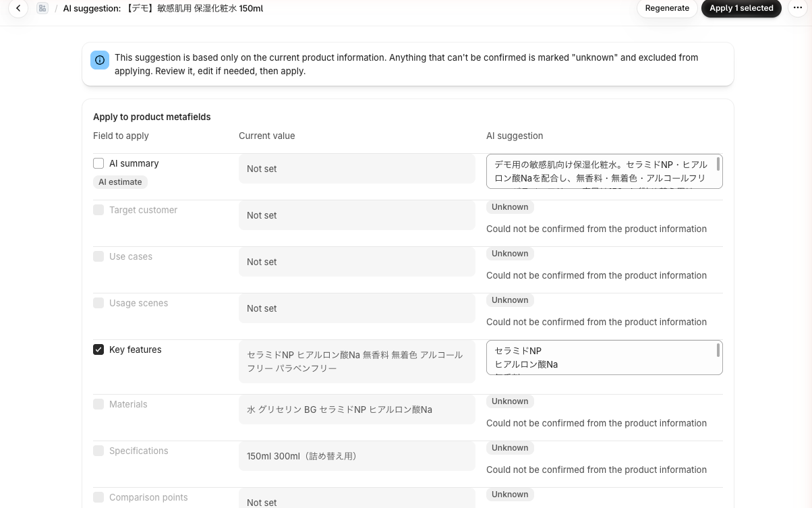Click the 'AI suggestion' column header

click(x=515, y=136)
